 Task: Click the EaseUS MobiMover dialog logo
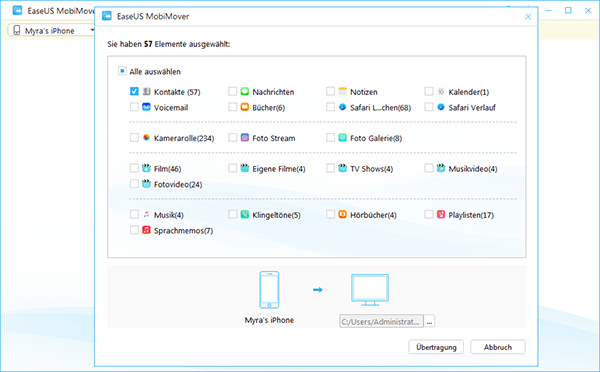coord(107,16)
